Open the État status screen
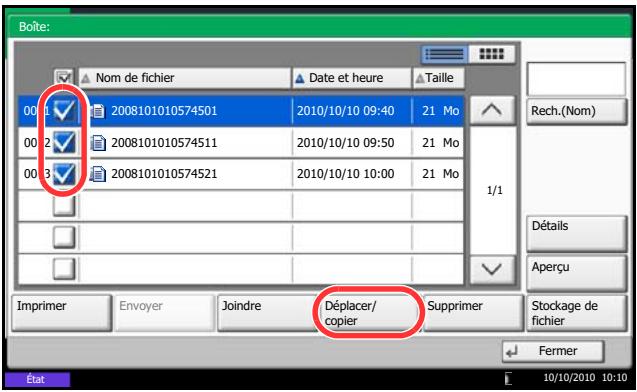 click(x=37, y=379)
